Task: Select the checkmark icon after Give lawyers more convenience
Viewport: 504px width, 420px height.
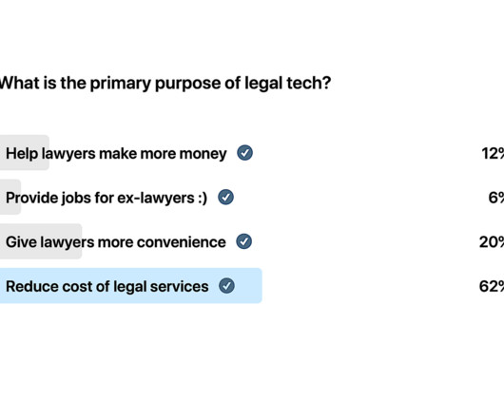Action: coord(244,241)
